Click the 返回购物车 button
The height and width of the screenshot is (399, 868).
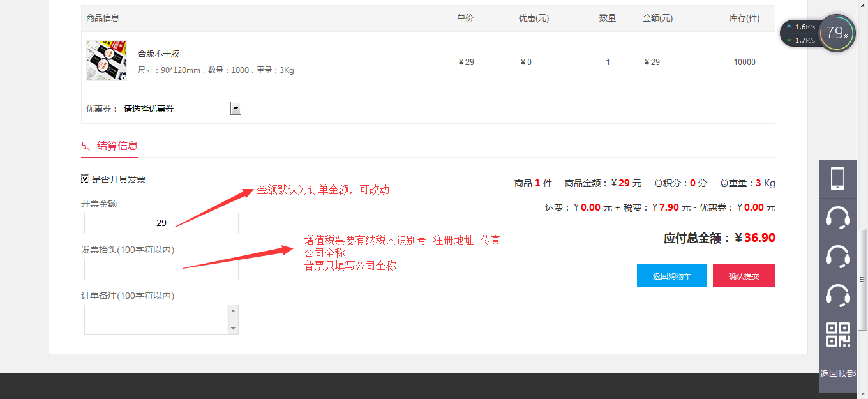click(671, 276)
